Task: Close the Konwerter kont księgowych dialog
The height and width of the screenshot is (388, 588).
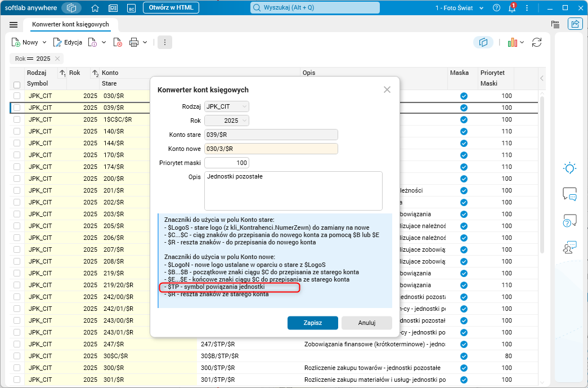Action: (387, 90)
